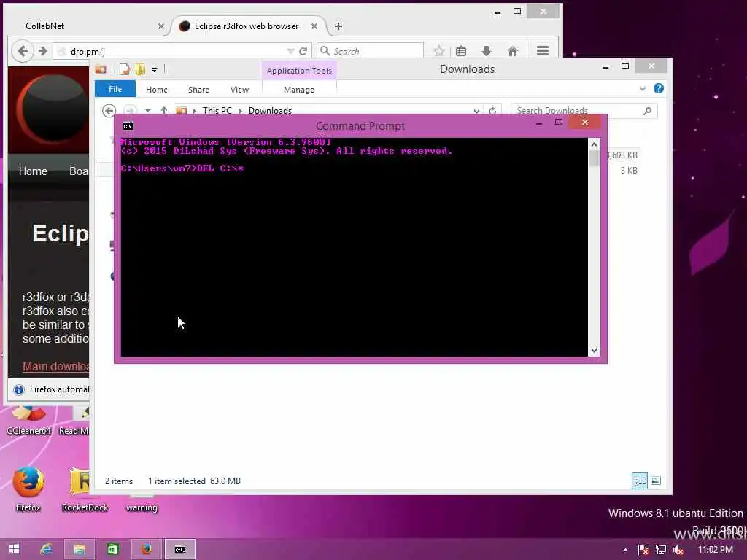Expand Customize Quick Access Toolbar dropdown

155,70
